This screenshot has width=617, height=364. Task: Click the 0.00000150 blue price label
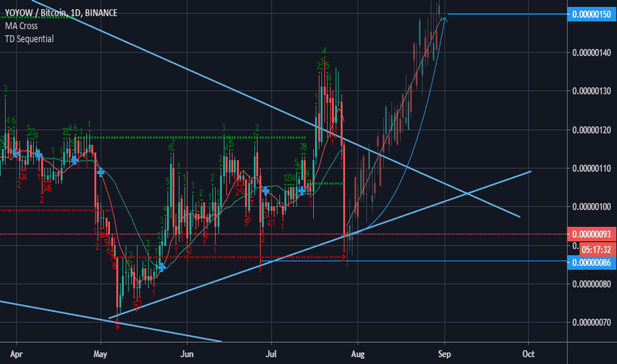click(x=591, y=15)
